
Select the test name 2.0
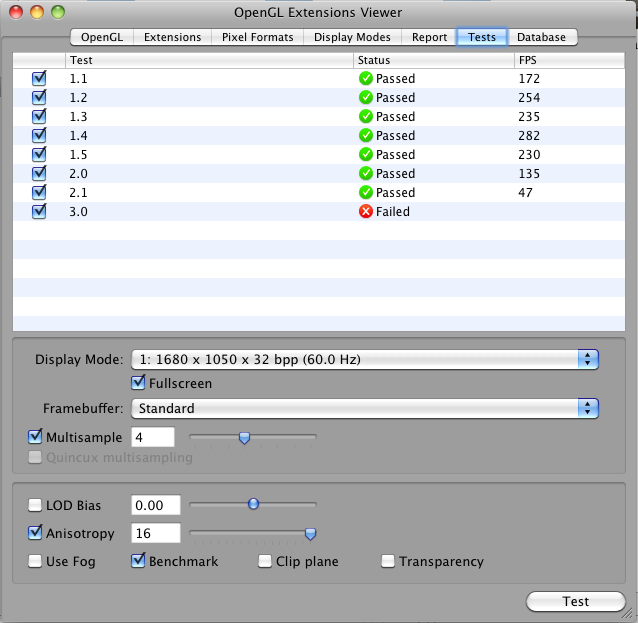pos(79,173)
